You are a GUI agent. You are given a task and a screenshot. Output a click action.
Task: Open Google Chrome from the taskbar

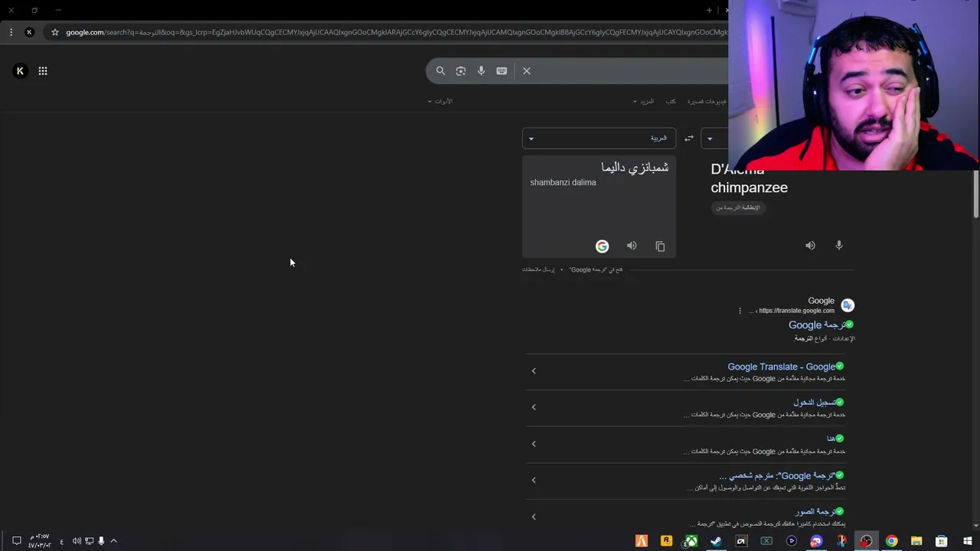pyautogui.click(x=892, y=541)
